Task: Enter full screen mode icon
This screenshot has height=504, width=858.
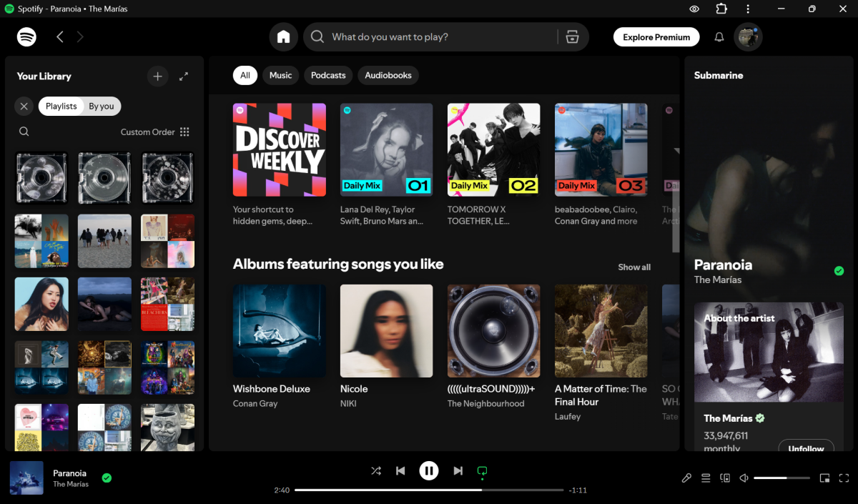Action: (x=844, y=478)
